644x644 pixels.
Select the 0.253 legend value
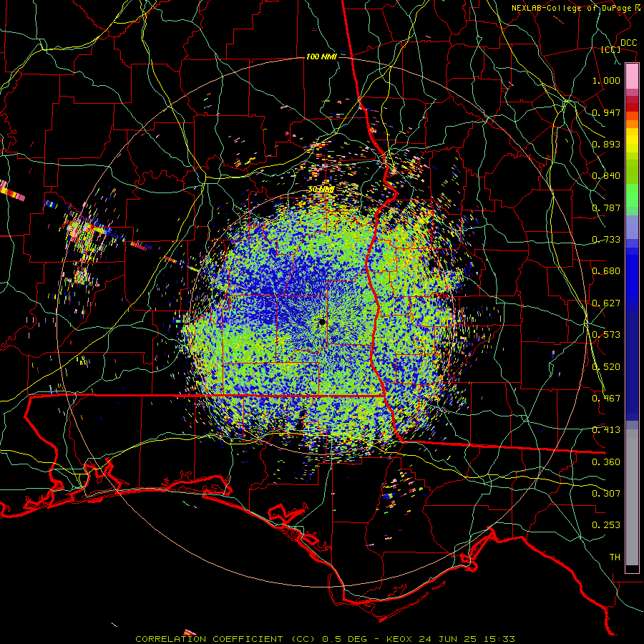606,525
